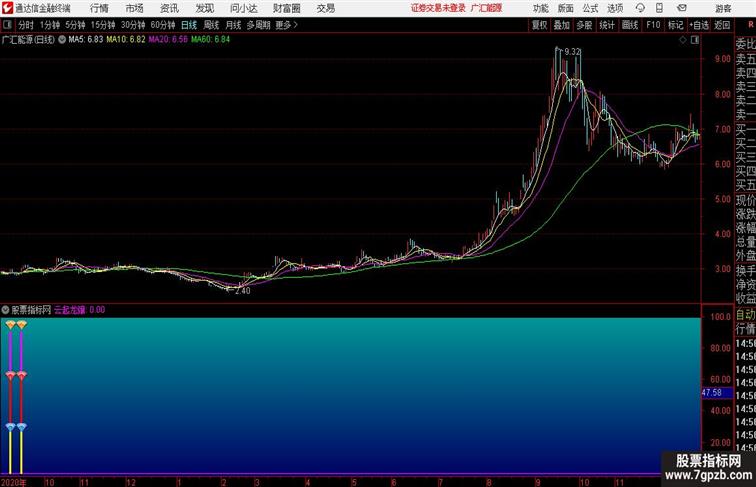
Task: Click the MA10: 6.82 indicator value
Action: [x=126, y=40]
